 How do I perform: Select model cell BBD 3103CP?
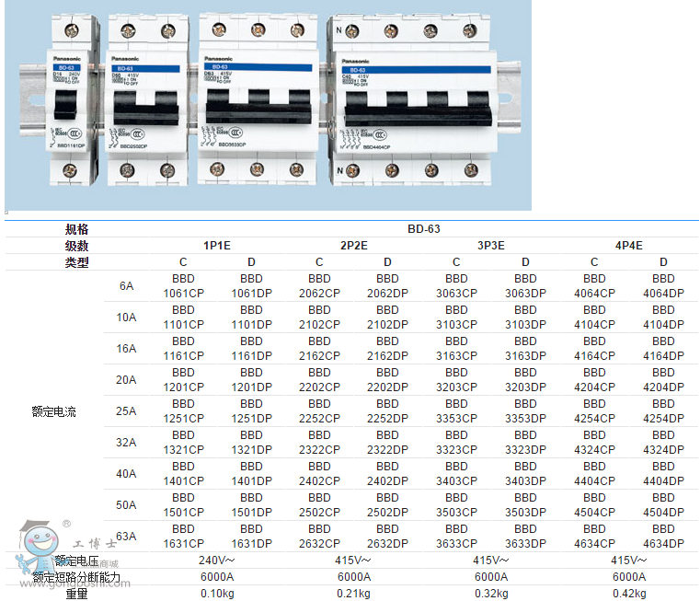456,318
